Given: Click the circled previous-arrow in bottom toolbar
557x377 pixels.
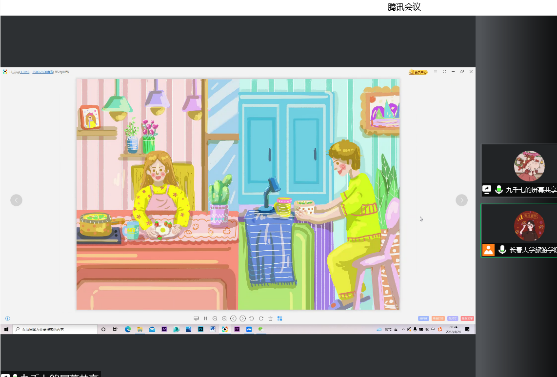Looking at the screenshot, I should click(233, 318).
